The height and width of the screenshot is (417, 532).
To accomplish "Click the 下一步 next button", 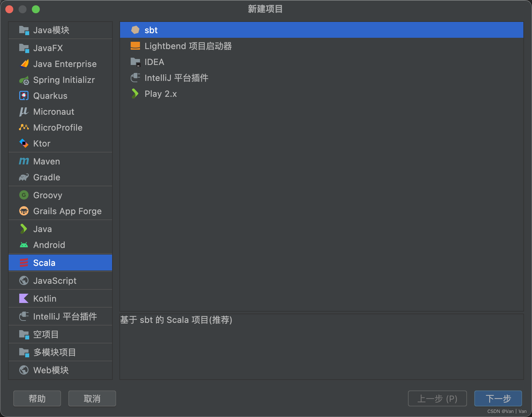I will tap(498, 398).
